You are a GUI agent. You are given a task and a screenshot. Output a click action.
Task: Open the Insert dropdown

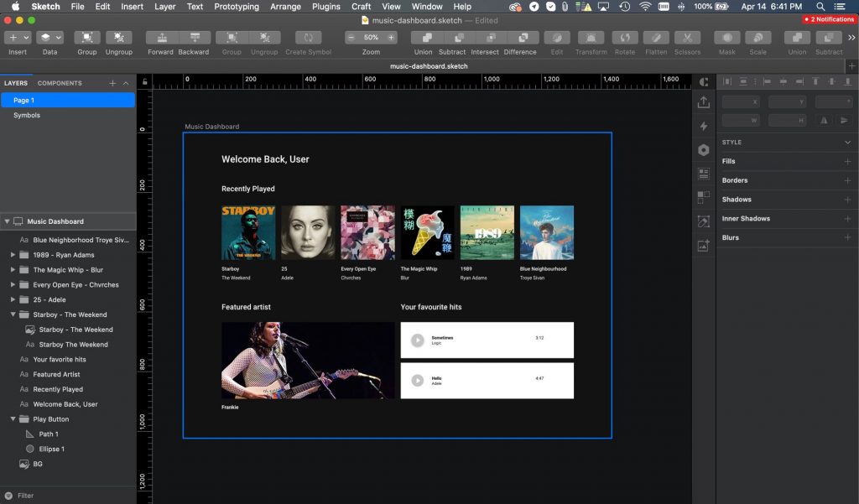point(18,38)
